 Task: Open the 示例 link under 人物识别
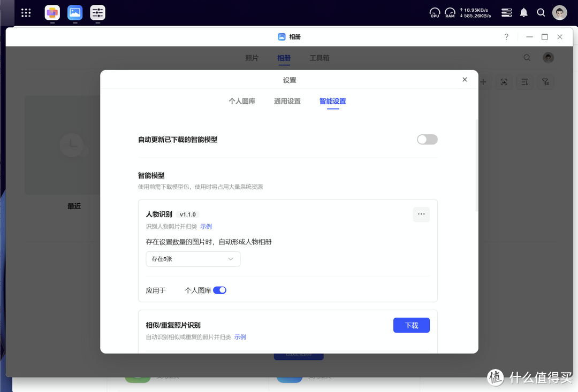206,226
